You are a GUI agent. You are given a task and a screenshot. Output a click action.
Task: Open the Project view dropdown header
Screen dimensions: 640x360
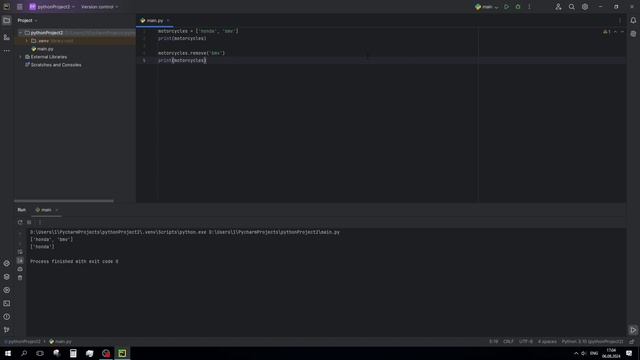coord(27,20)
